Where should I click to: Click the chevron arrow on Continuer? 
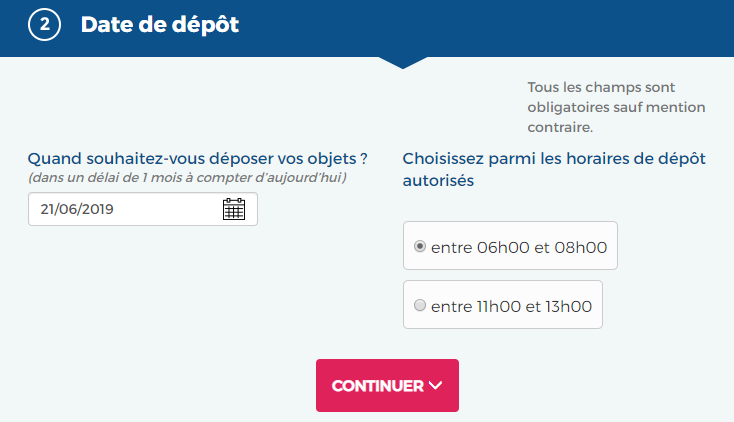(x=435, y=385)
